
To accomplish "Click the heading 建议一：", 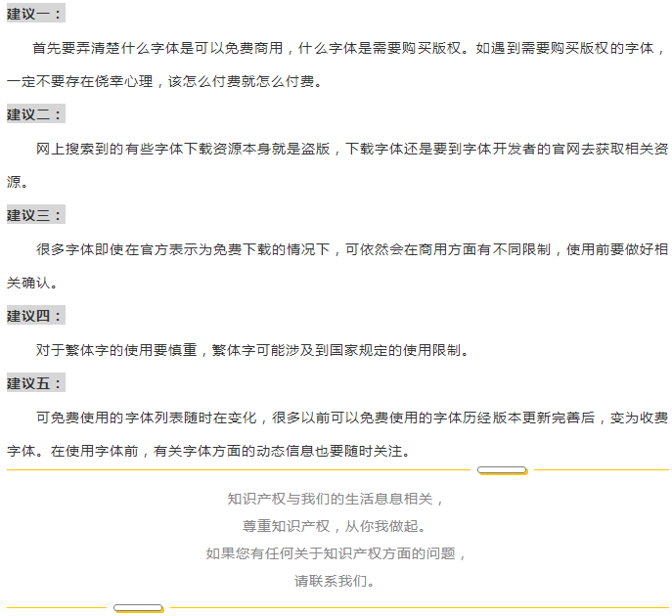I will point(36,13).
